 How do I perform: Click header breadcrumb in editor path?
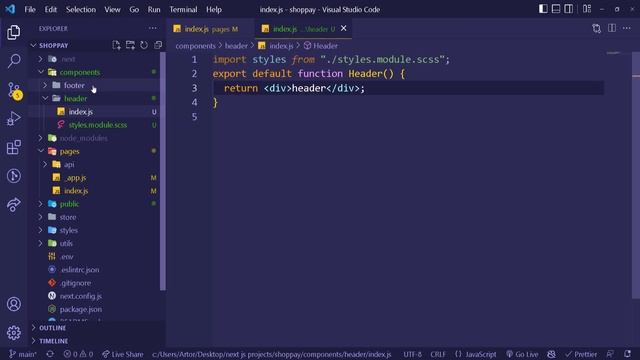[x=236, y=46]
